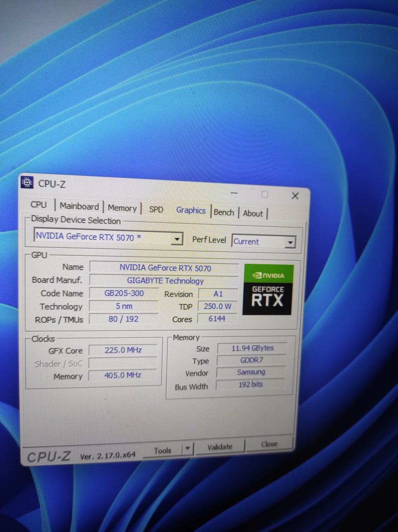Open the Tools dropdown arrow

[188, 449]
